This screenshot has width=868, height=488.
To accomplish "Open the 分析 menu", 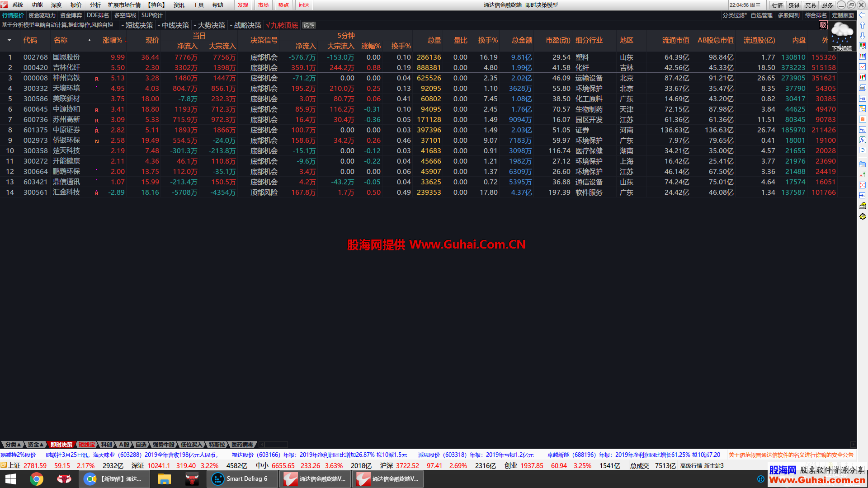I will click(x=95, y=5).
